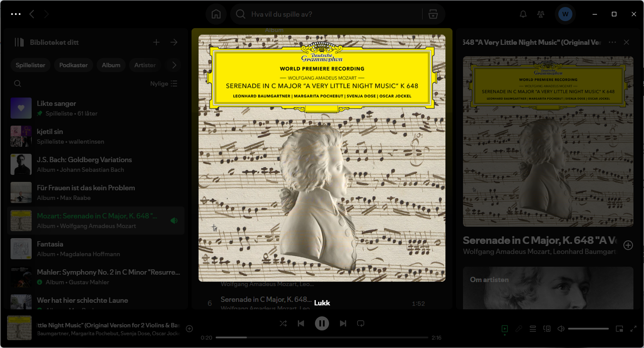
Task: Add current track to Liked Songs in playback bar
Action: [x=189, y=329]
